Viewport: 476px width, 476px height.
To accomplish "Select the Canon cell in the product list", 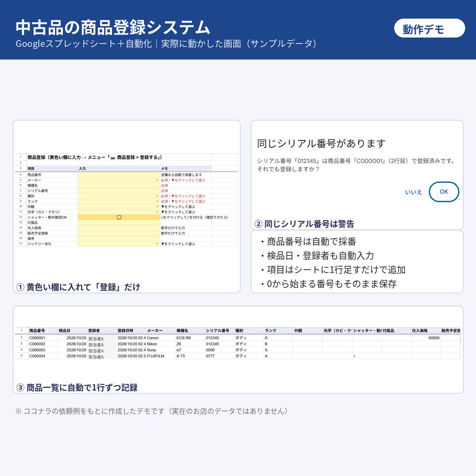I will click(160, 338).
